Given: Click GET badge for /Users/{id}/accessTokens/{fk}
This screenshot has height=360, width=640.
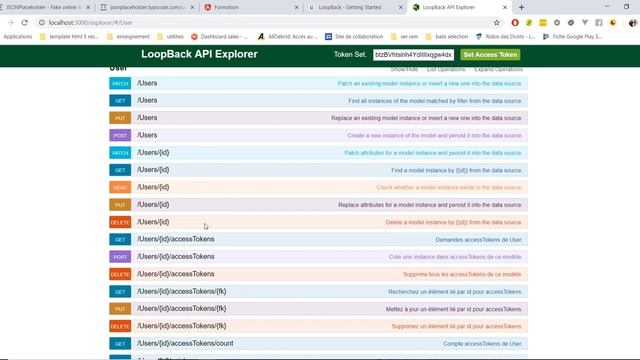Looking at the screenshot, I should tap(120, 291).
